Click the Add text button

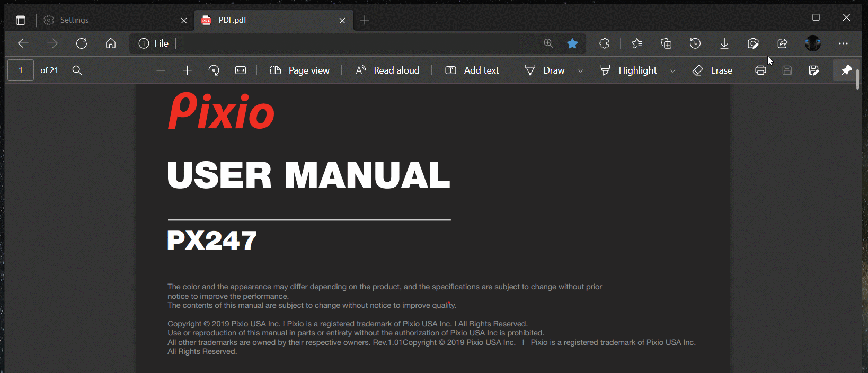point(472,70)
